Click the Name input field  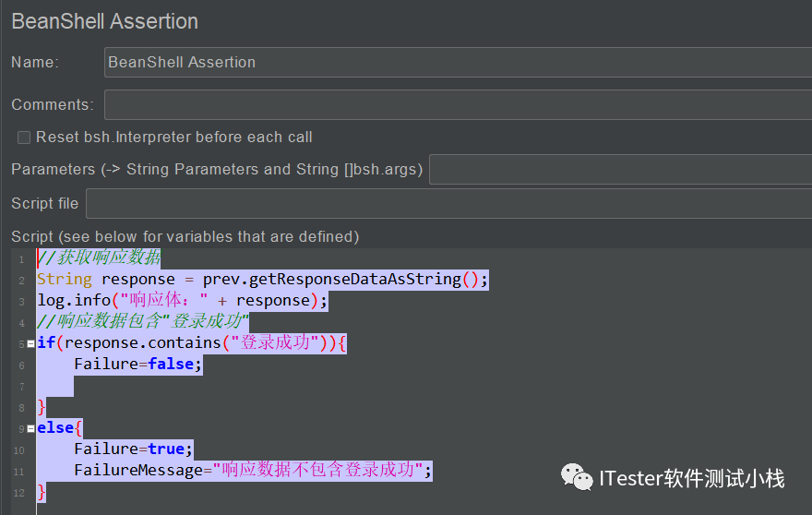[x=458, y=62]
